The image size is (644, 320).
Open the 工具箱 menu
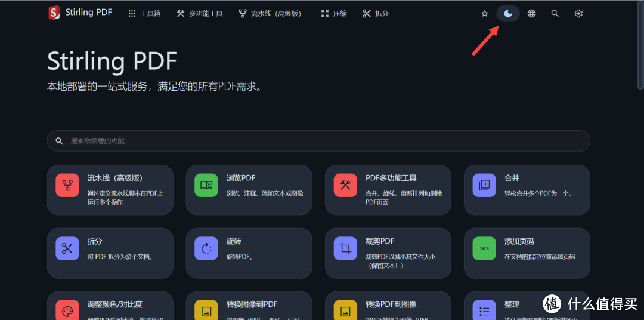pos(144,14)
